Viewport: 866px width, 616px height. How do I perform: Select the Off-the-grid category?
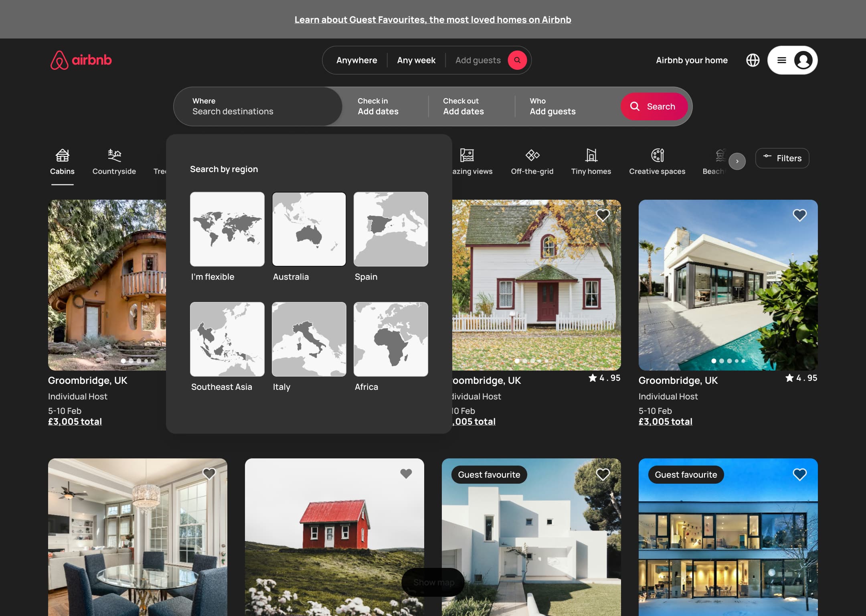click(532, 162)
